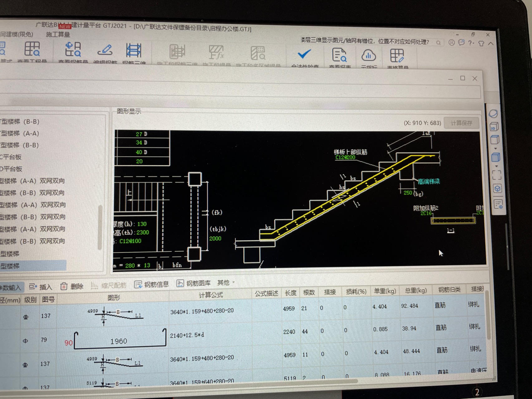Click the 2C16 additional rebar value
Viewport: 532px width, 399px height.
click(426, 213)
